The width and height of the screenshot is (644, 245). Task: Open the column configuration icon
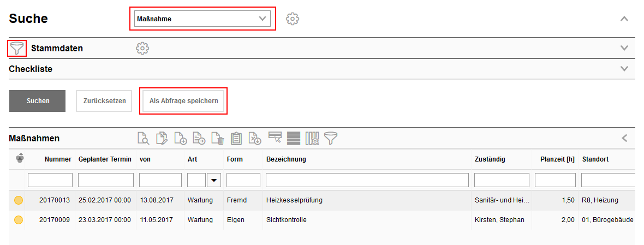(x=312, y=139)
